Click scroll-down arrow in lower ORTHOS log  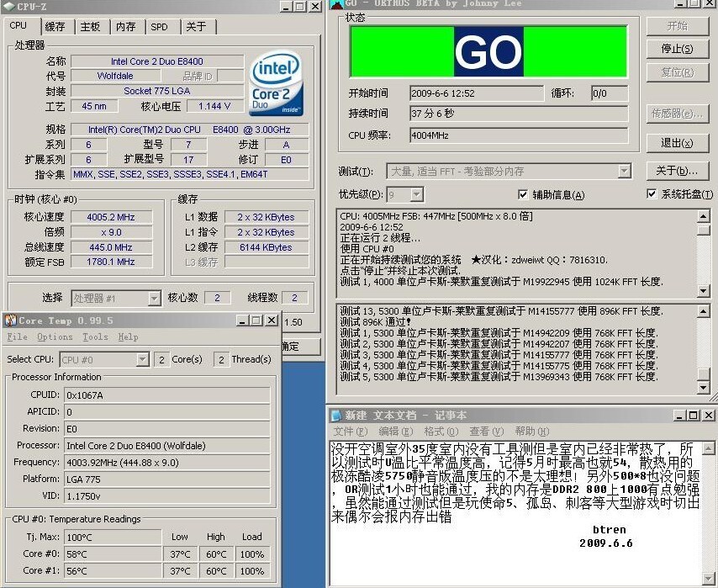(x=703, y=387)
